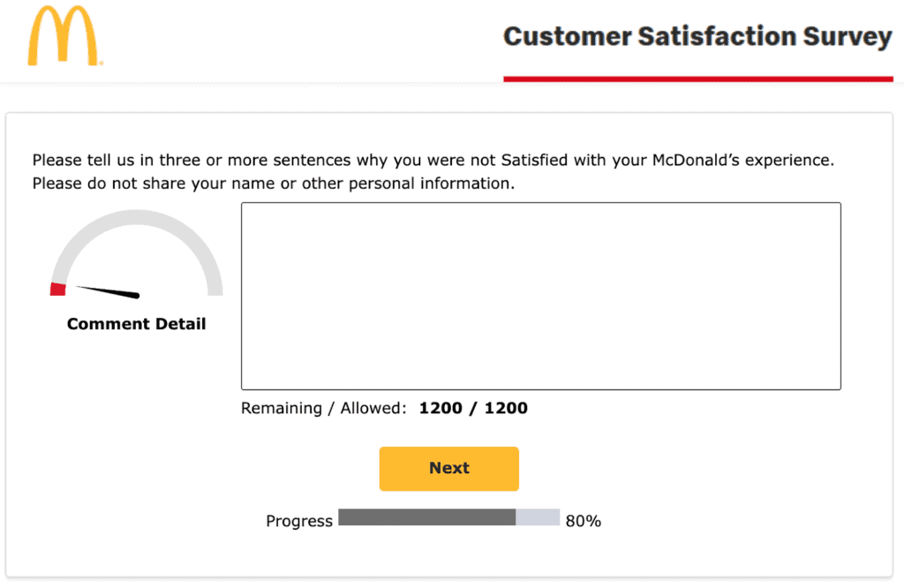Click the filled dark portion of progress bar

tap(426, 517)
